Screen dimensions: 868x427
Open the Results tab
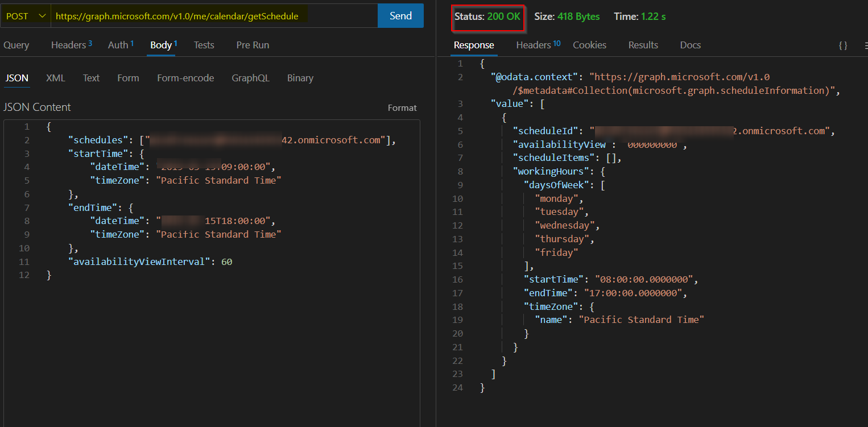point(643,45)
